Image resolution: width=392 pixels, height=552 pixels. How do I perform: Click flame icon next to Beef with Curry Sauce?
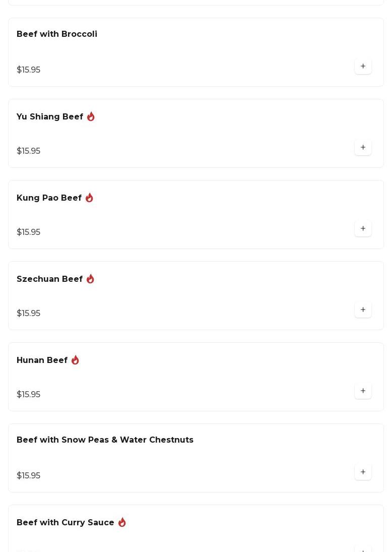pos(122,522)
